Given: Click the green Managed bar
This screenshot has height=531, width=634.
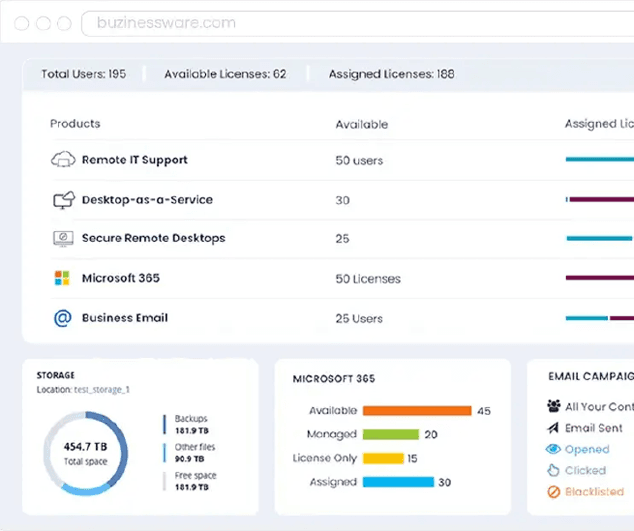Looking at the screenshot, I should (x=389, y=434).
